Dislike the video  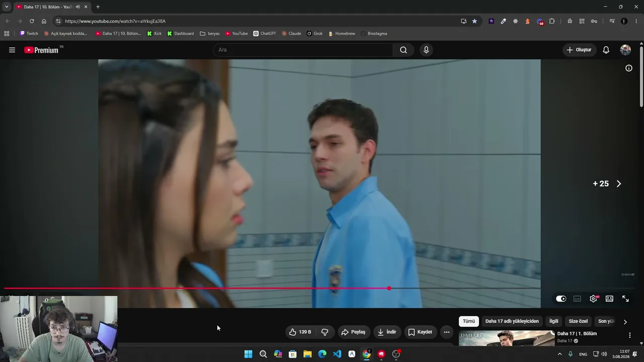click(x=325, y=332)
